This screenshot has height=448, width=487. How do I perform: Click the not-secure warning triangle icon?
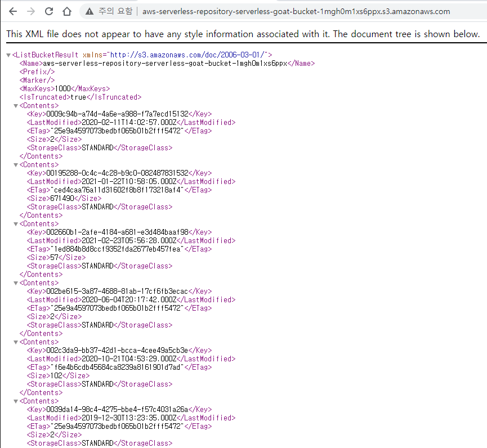pos(90,11)
